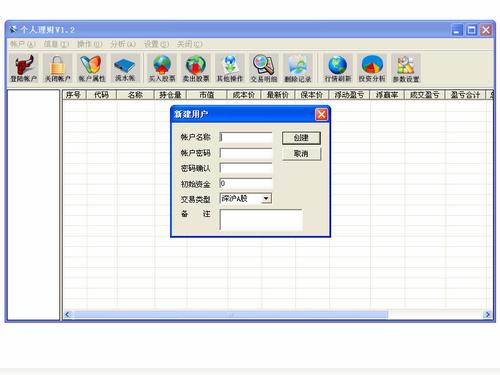Image resolution: width=500 pixels, height=375 pixels.
Task: Click the 行情刷新 globe icon
Action: click(338, 68)
